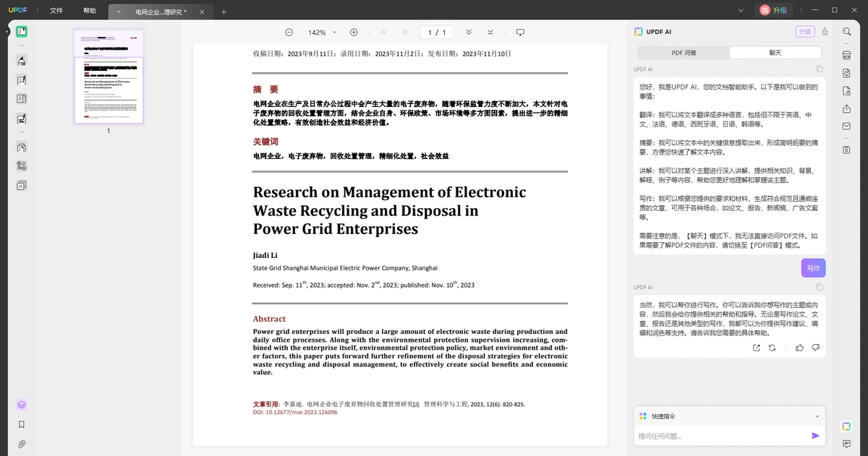868x456 pixels.
Task: Open the search magnifier icon
Action: coord(846,32)
